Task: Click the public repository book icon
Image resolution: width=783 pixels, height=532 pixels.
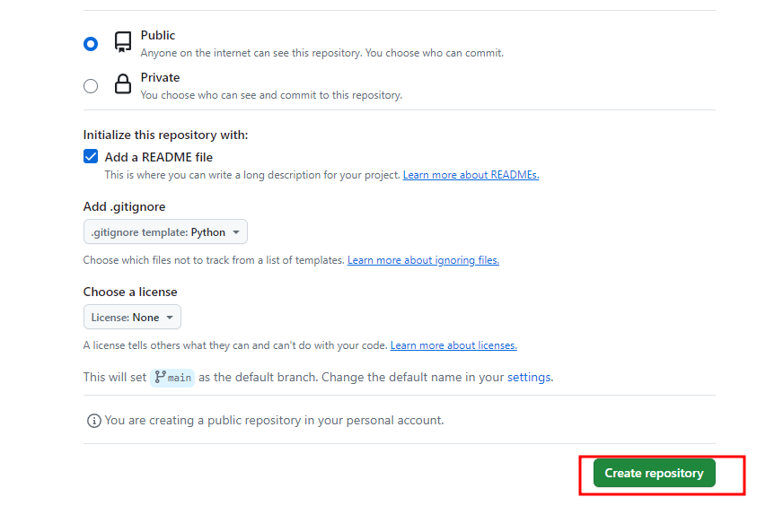Action: 123,42
